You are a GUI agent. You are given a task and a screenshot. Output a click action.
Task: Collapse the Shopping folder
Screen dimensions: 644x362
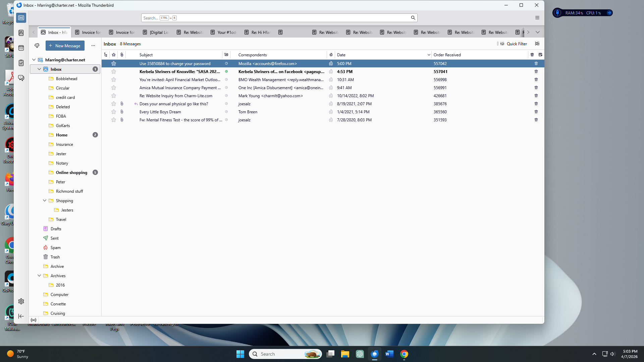[45, 200]
